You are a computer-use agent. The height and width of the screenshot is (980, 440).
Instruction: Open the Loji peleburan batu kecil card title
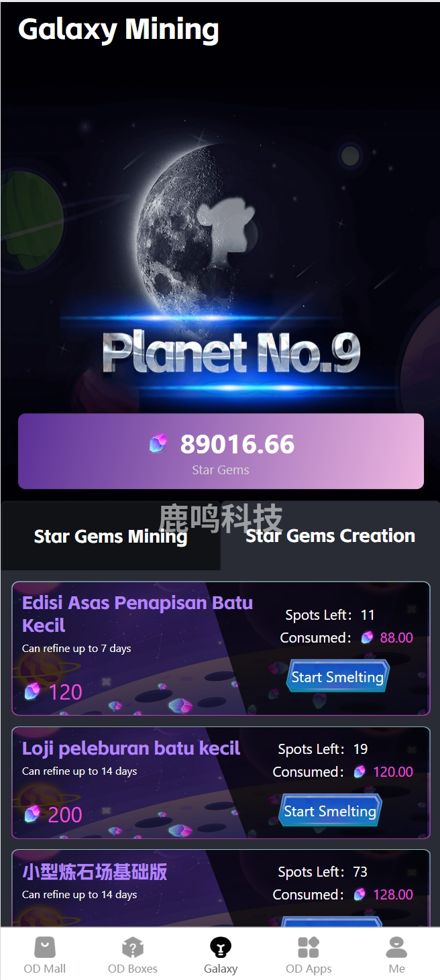coord(131,748)
